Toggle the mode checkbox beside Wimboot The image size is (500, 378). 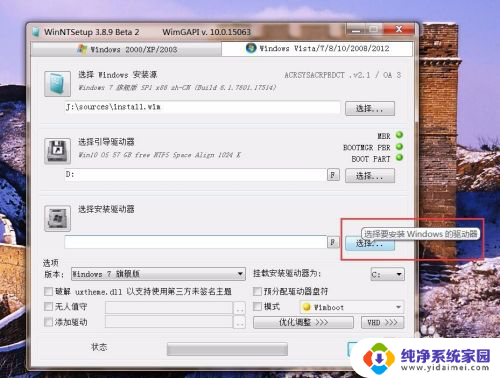[257, 306]
